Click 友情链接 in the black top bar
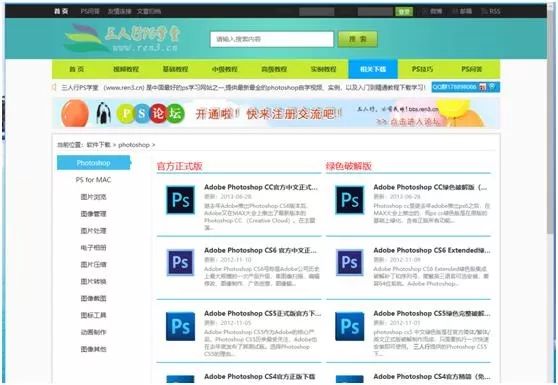 120,11
